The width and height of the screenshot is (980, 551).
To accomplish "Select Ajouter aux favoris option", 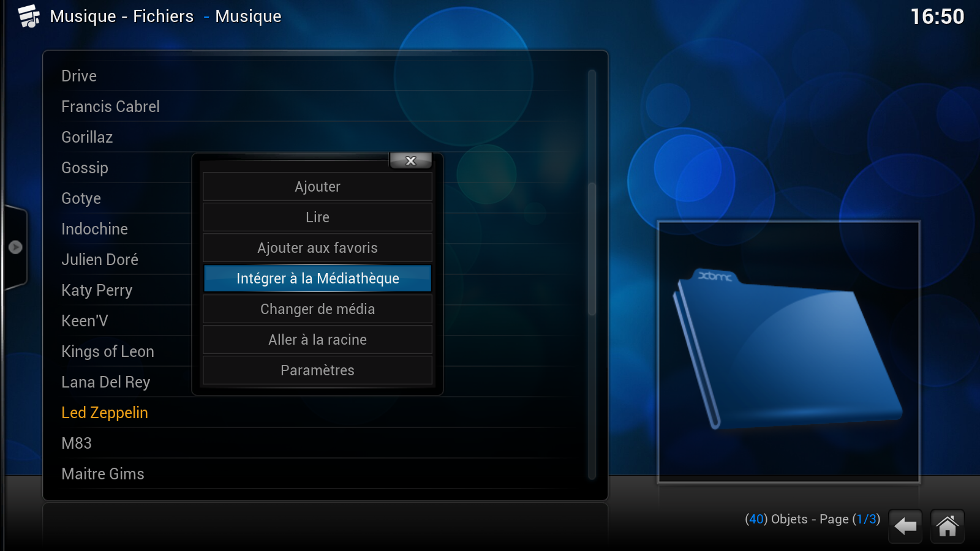I will tap(317, 248).
